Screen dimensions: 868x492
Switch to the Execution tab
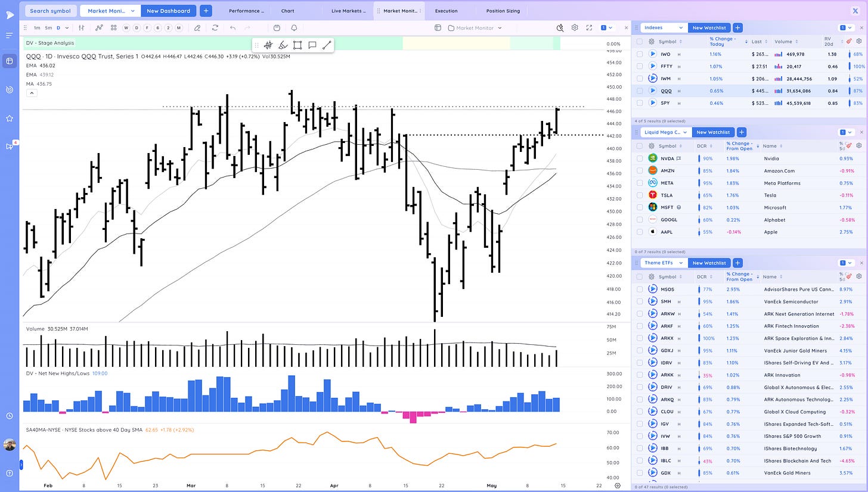pyautogui.click(x=447, y=11)
